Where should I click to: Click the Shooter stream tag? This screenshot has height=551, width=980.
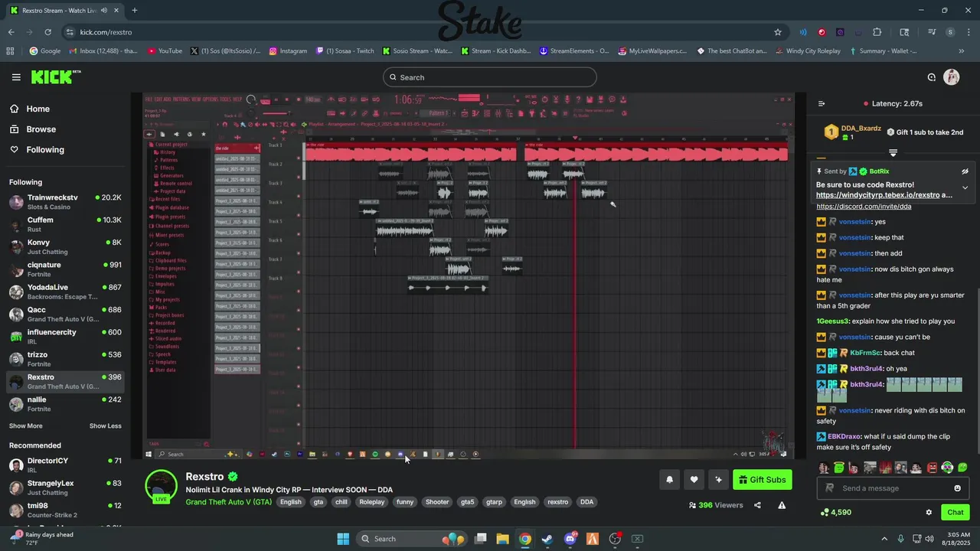[x=437, y=502]
